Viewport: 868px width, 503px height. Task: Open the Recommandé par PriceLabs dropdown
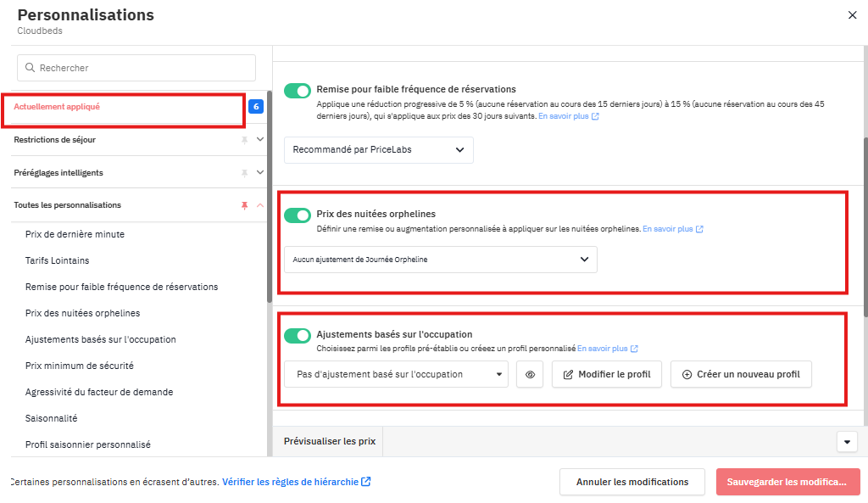coord(378,150)
